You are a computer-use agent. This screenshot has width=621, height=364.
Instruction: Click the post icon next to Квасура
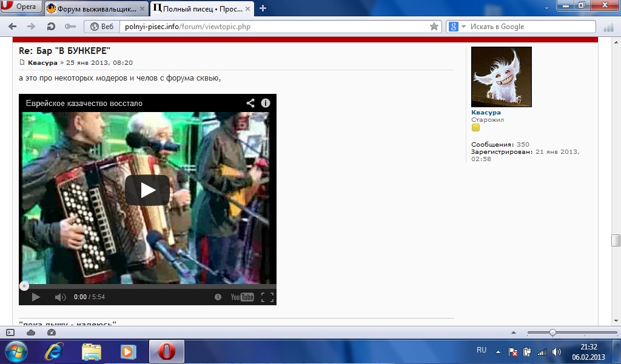(22, 62)
